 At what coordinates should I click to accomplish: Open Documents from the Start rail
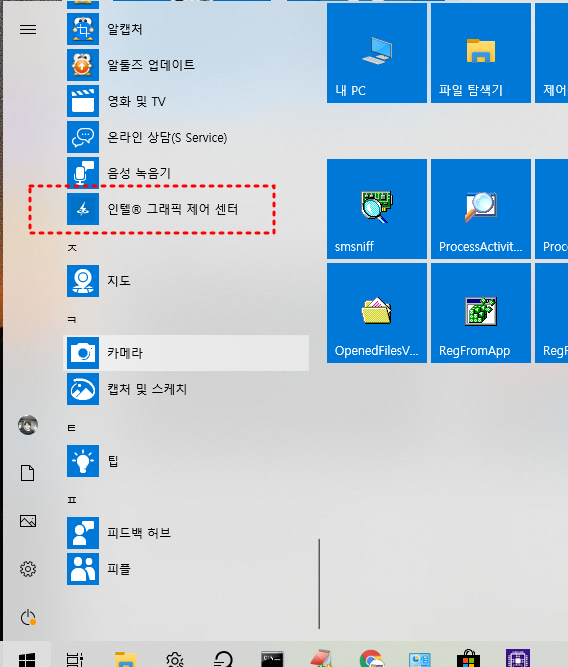(x=28, y=473)
